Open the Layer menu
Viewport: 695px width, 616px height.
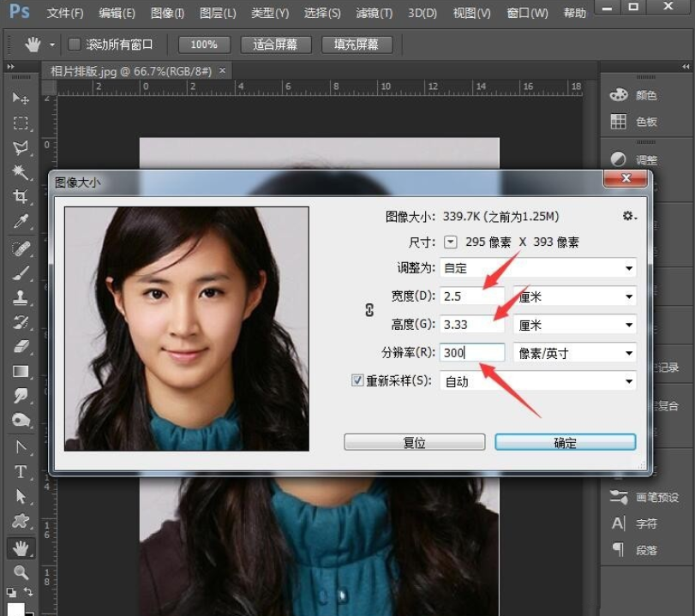click(x=218, y=13)
